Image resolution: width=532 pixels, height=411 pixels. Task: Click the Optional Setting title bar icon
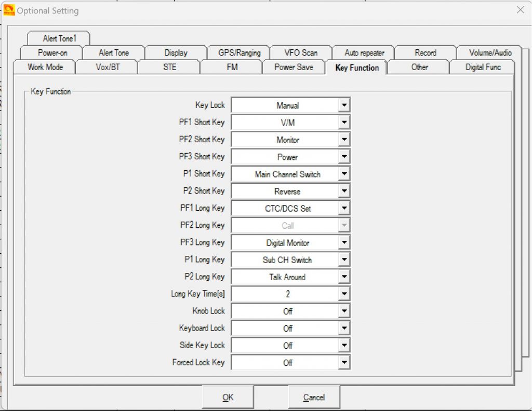(x=9, y=10)
